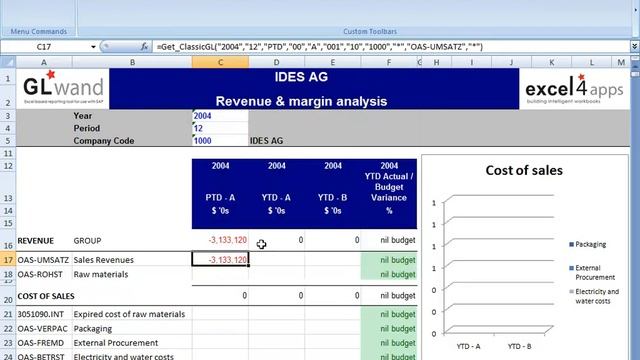Image resolution: width=640 pixels, height=360 pixels.
Task: Click the YTD - B chart axis label
Action: pyautogui.click(x=519, y=347)
